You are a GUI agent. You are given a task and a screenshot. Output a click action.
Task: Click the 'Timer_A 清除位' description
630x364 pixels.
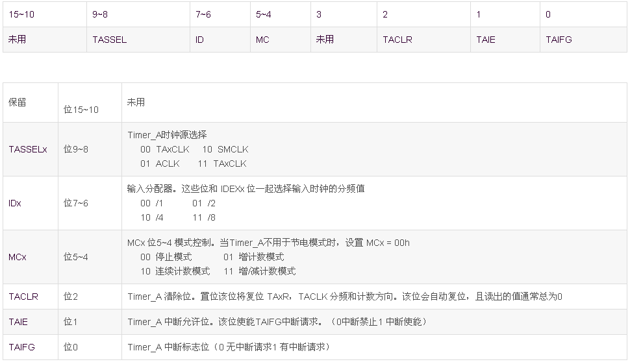click(345, 297)
